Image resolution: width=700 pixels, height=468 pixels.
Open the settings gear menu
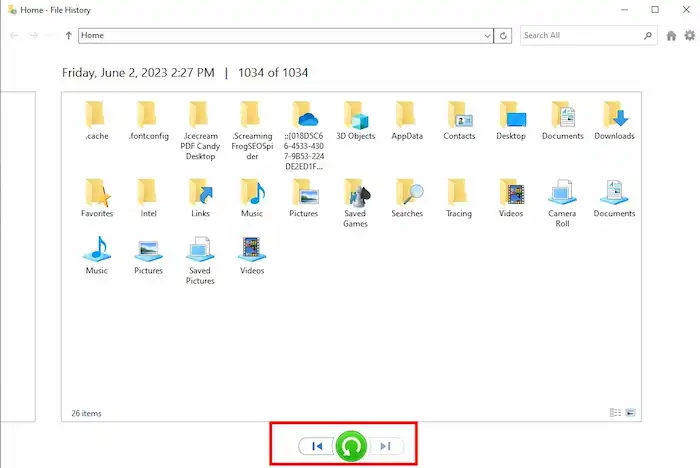click(690, 35)
